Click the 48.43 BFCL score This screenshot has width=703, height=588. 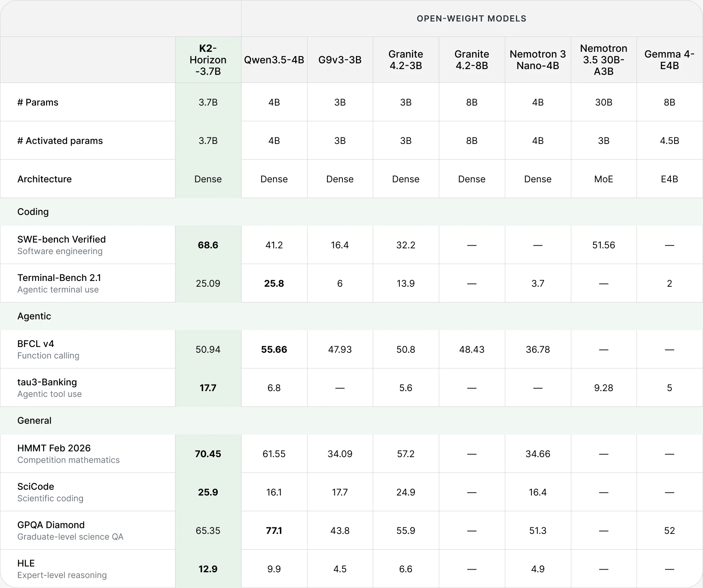pyautogui.click(x=472, y=350)
